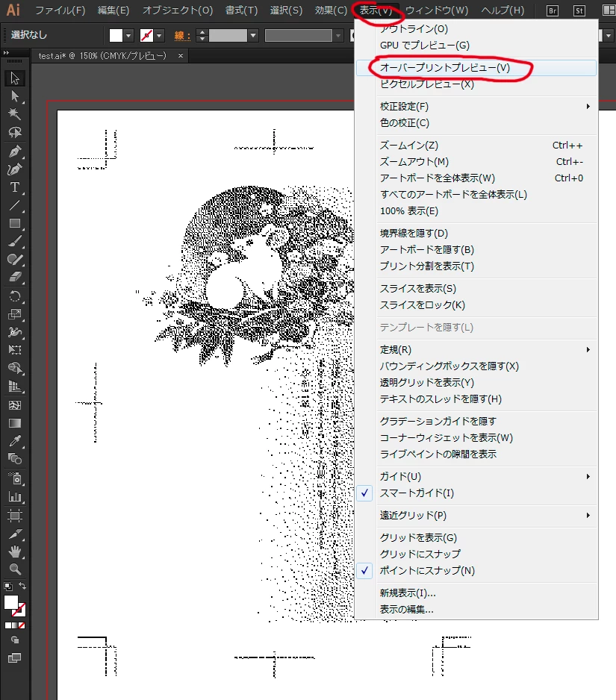This screenshot has width=616, height=700.
Task: Select the Slice tool
Action: click(x=15, y=534)
